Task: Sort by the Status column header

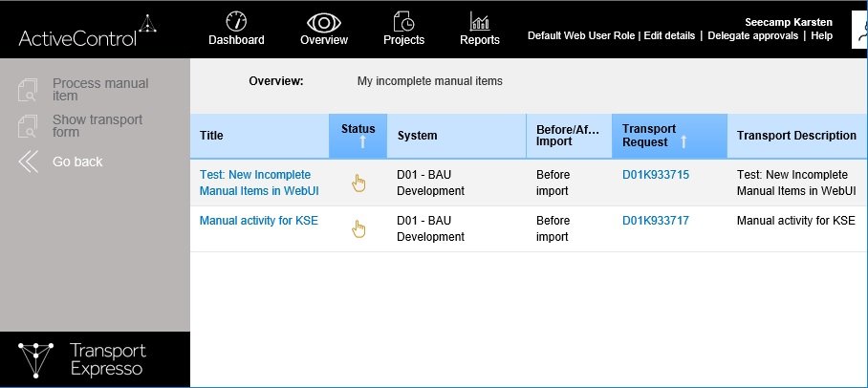Action: coord(358,135)
